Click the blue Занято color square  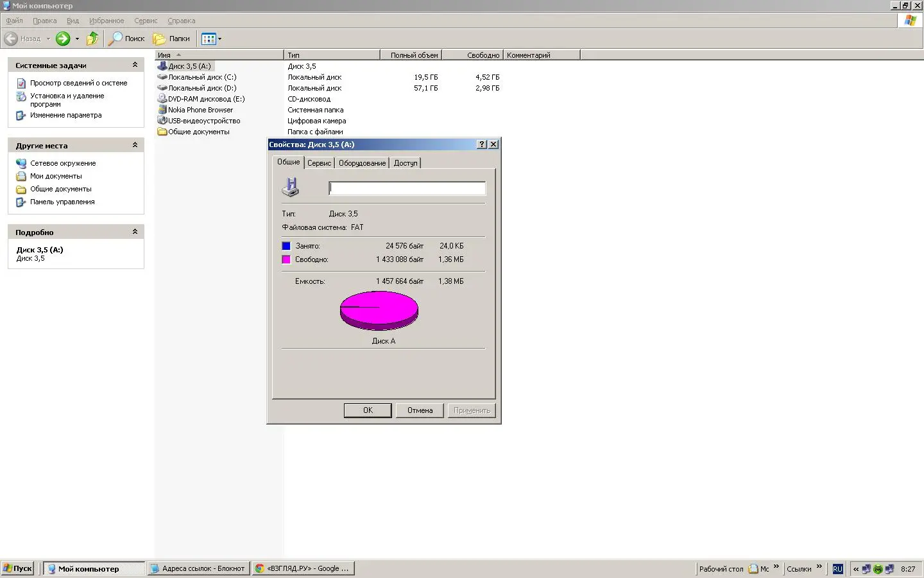point(286,246)
